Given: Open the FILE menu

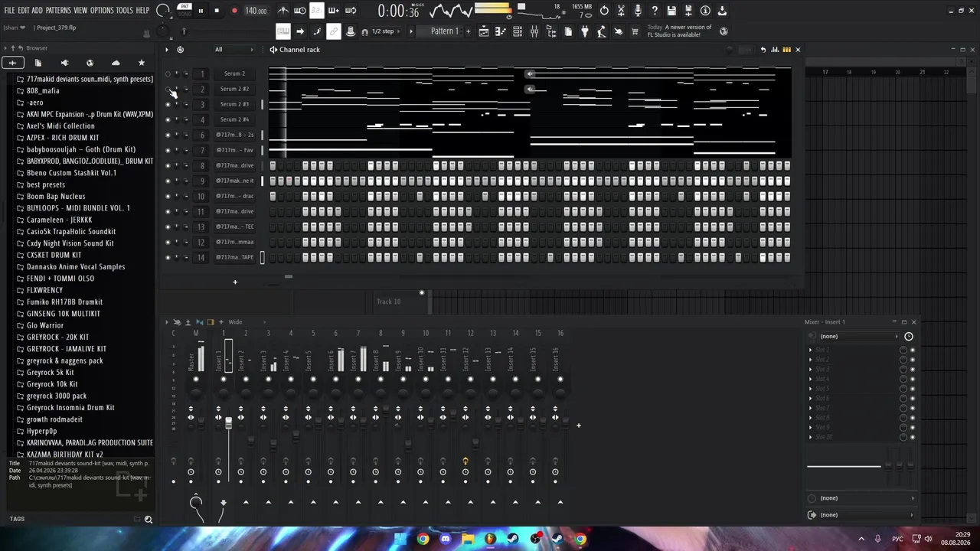Looking at the screenshot, I should (9, 11).
